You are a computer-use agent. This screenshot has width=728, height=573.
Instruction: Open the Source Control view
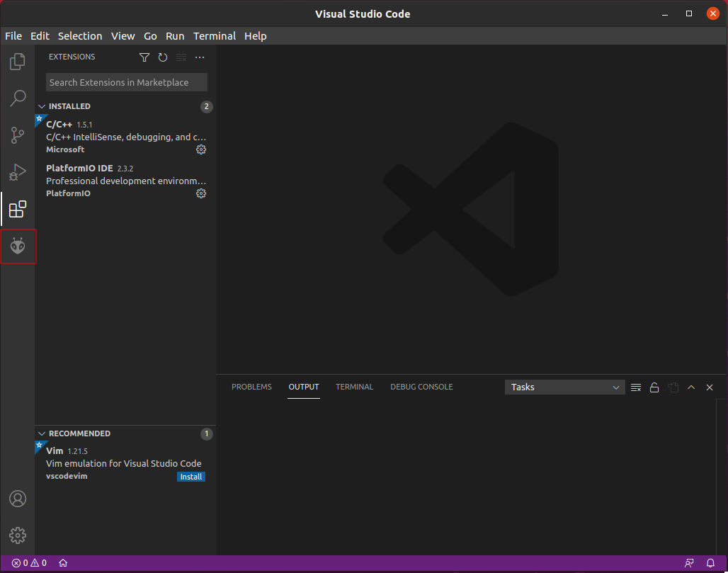tap(18, 135)
